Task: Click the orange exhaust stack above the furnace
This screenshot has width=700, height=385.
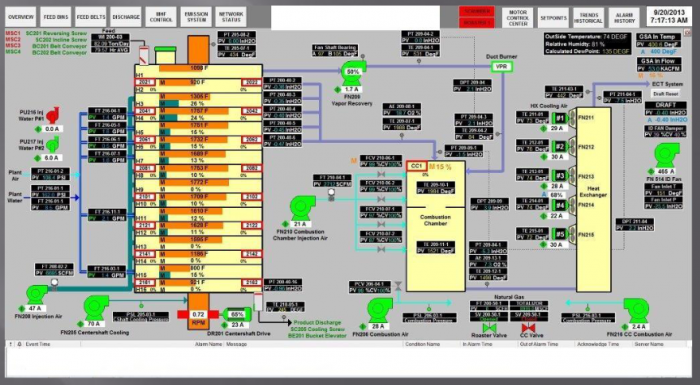Action: [x=198, y=50]
